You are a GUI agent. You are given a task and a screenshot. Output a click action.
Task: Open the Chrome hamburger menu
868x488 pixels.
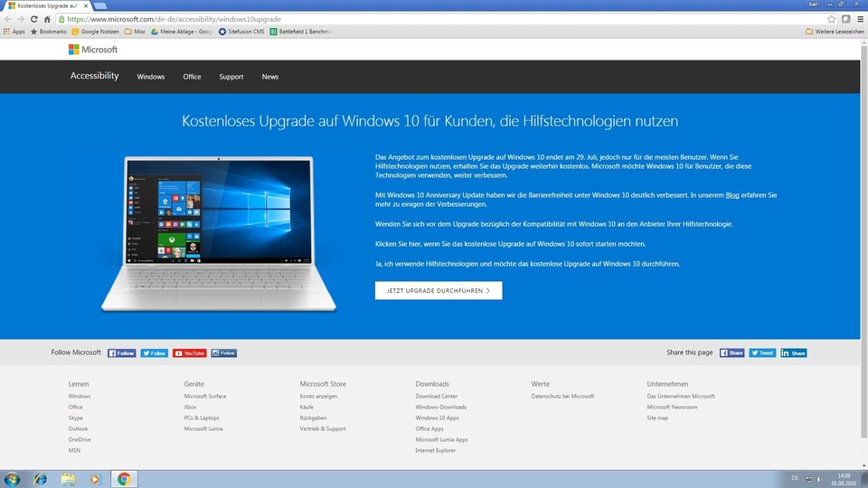[x=859, y=18]
